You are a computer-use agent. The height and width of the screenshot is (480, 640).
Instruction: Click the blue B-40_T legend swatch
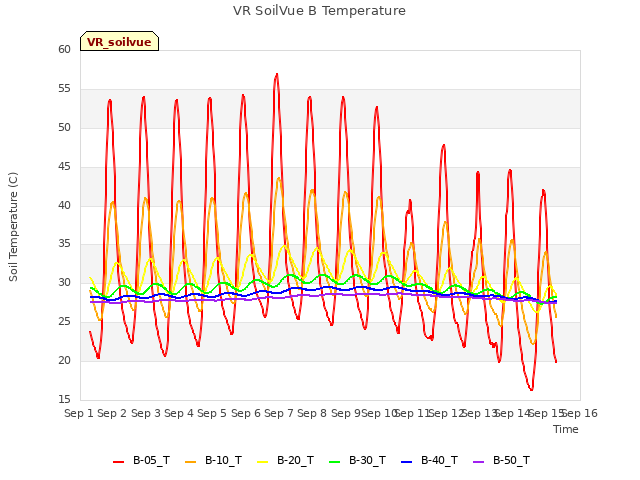(407, 462)
